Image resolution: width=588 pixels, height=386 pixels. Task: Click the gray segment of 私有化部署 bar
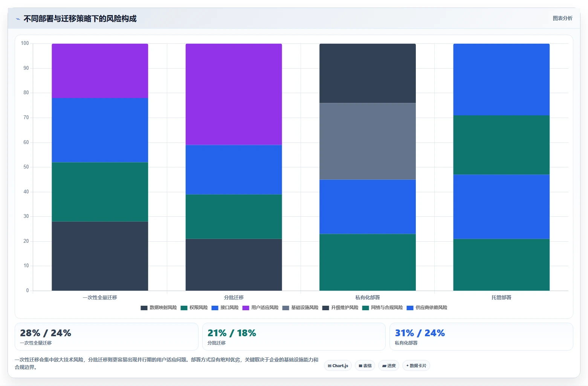click(368, 141)
